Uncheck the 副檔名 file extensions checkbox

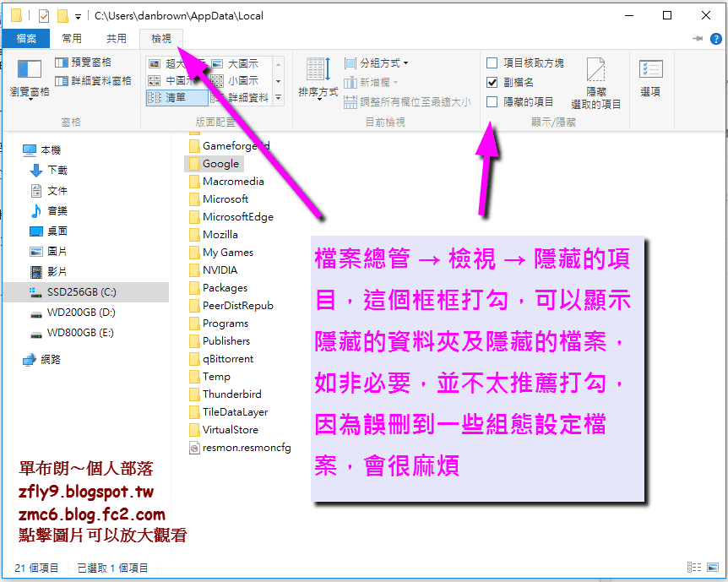click(492, 82)
